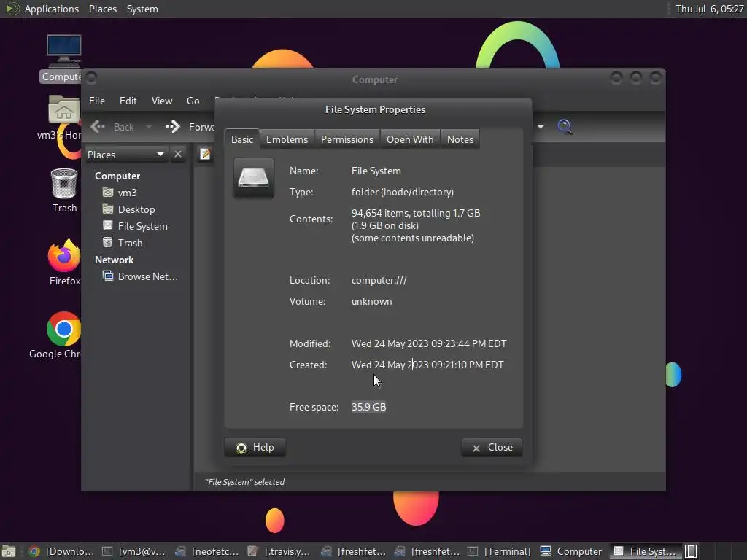Select the Open With tab
Viewport: 747px width, 560px height.
tap(410, 139)
